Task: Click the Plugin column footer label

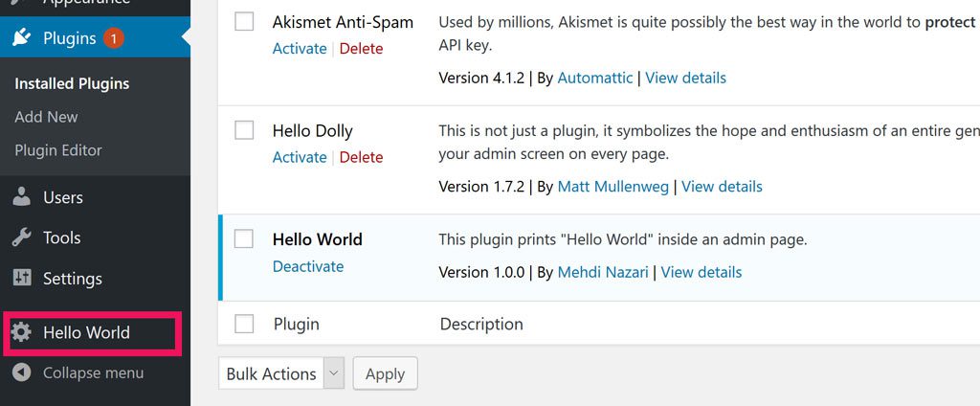Action: (x=297, y=324)
